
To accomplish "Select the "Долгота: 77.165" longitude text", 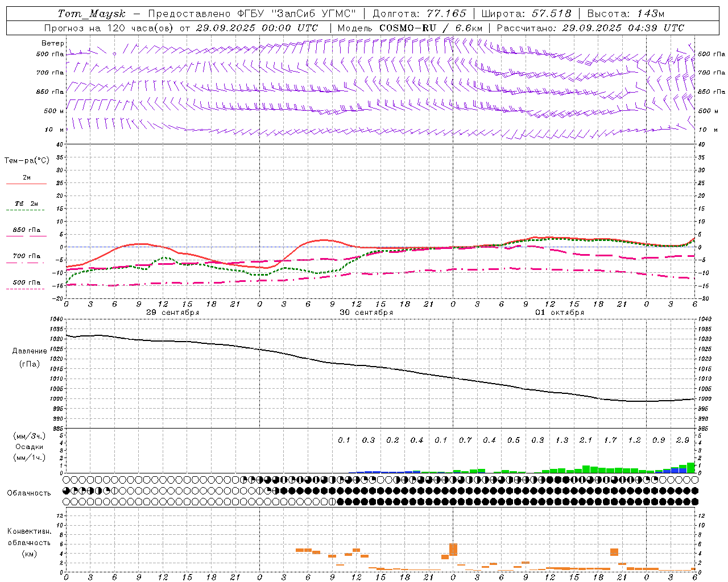I will pyautogui.click(x=419, y=14).
